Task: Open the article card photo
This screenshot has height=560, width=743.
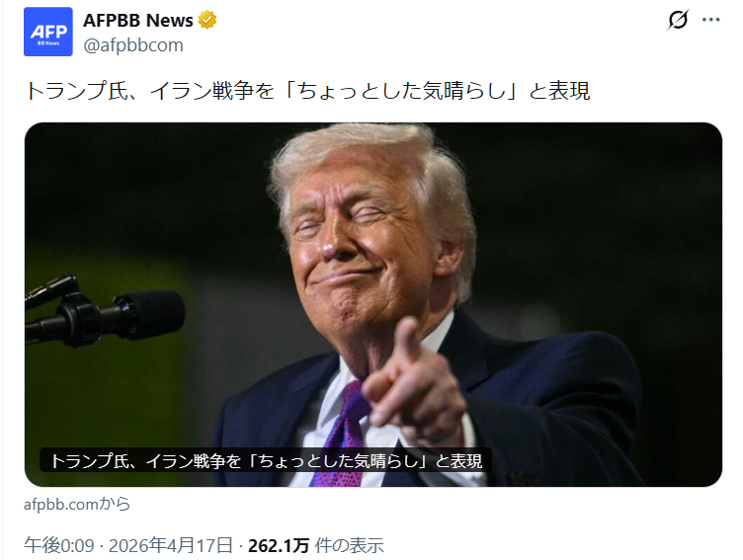Action: 373,304
